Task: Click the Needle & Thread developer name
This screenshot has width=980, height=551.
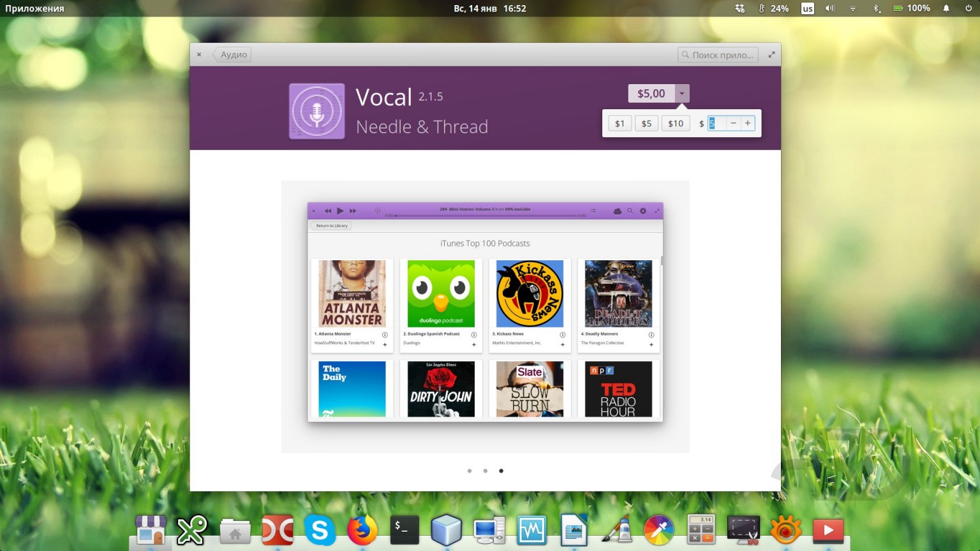Action: point(422,127)
